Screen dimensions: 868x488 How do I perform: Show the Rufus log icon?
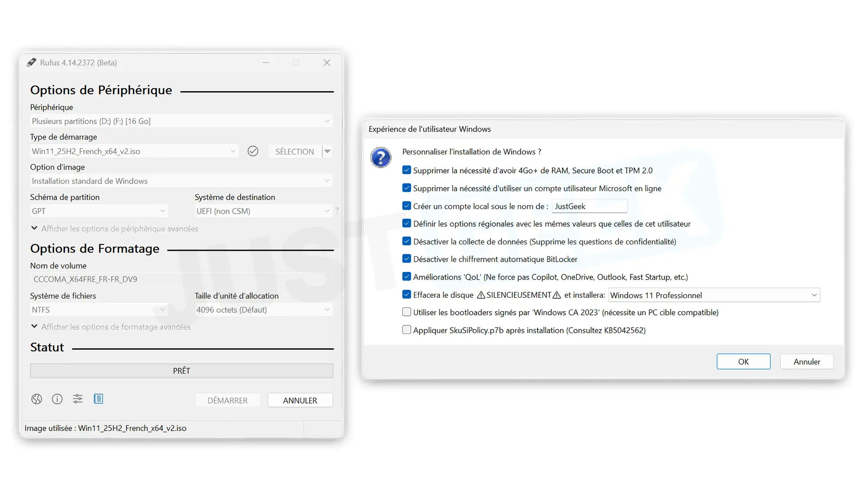point(98,399)
